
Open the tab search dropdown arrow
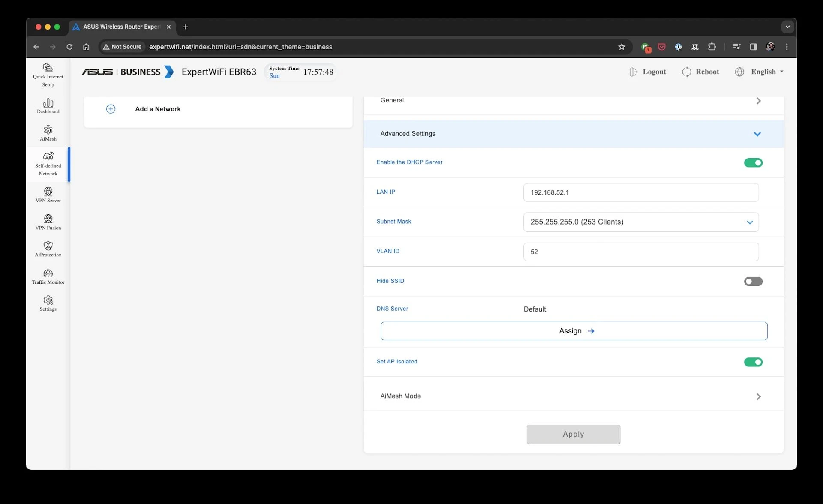pos(787,27)
